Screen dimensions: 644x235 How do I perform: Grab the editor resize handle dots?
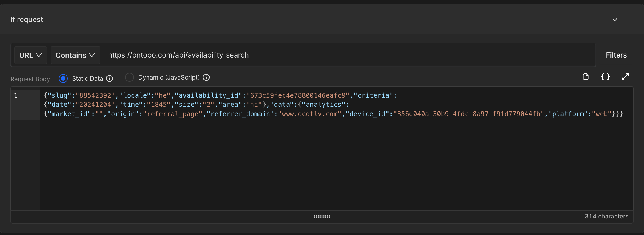(x=322, y=217)
